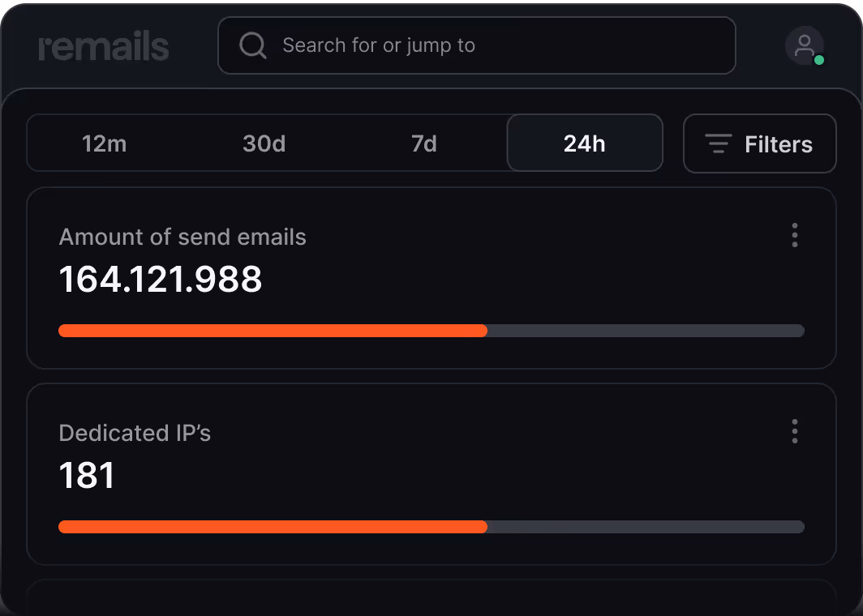This screenshot has height=616, width=863.
Task: Click the remails logo
Action: (104, 47)
